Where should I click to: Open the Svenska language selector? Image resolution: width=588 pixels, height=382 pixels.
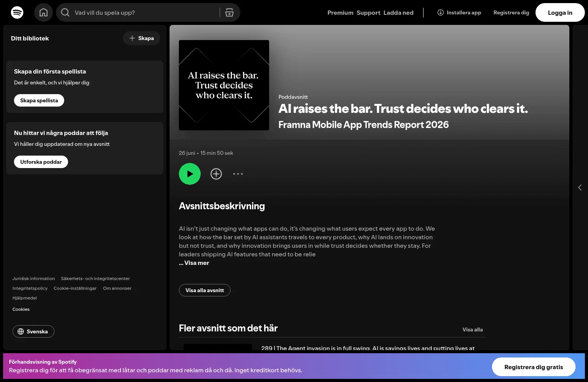click(x=33, y=331)
